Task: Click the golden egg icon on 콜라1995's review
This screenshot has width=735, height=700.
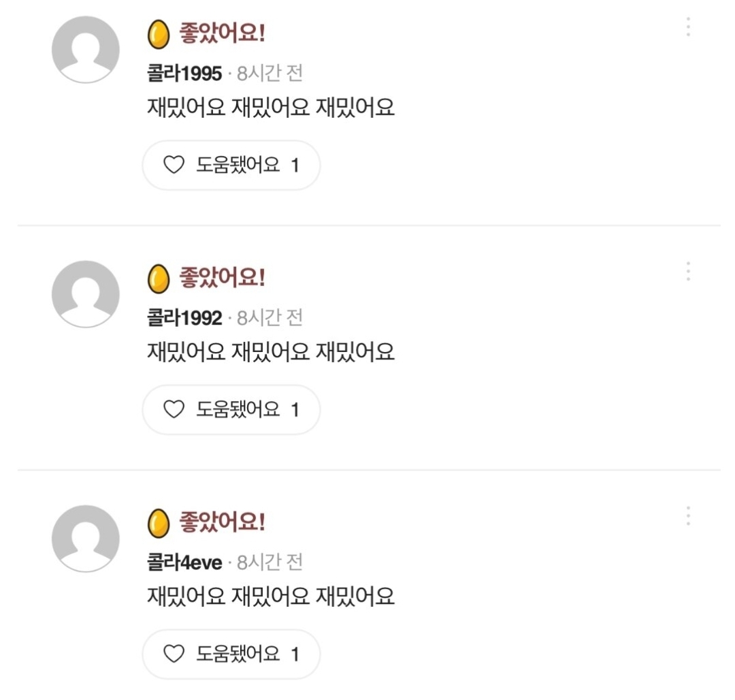Action: [x=159, y=34]
